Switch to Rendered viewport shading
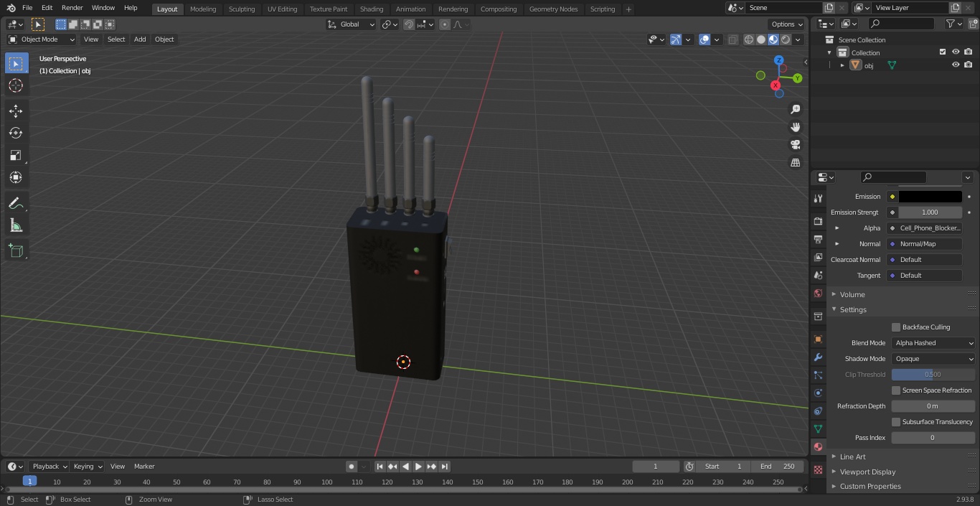980x506 pixels. click(786, 39)
